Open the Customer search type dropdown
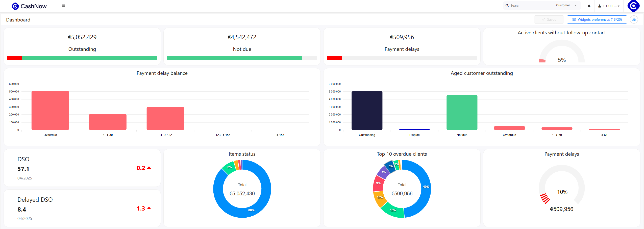The image size is (644, 229). point(566,5)
